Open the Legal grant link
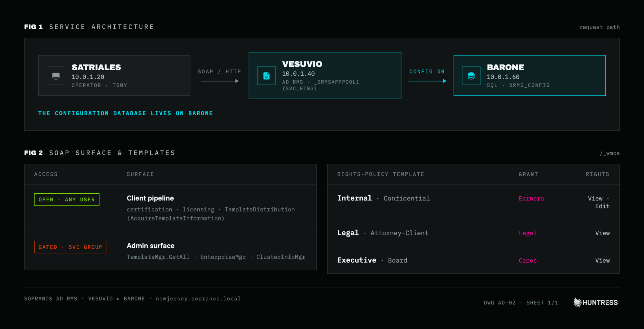Image resolution: width=644 pixels, height=329 pixels. pos(527,233)
